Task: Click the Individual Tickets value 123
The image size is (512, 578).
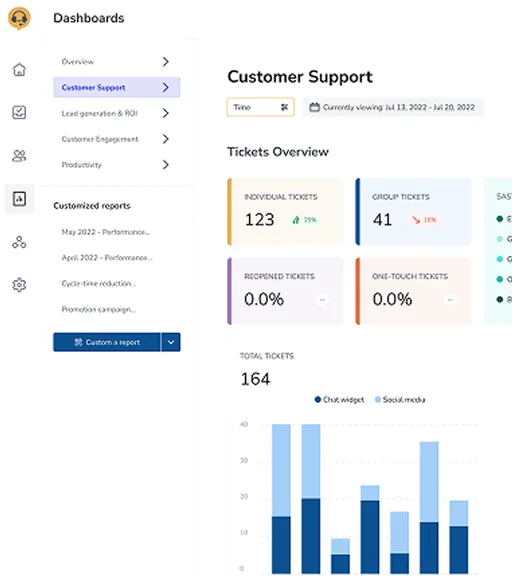Action: [x=260, y=220]
